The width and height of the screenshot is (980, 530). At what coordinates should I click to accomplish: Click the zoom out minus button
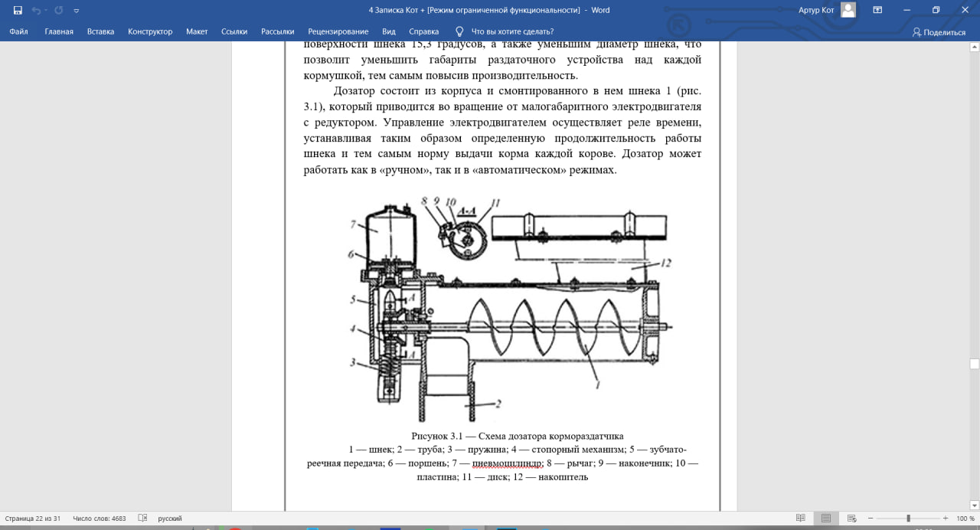point(871,519)
